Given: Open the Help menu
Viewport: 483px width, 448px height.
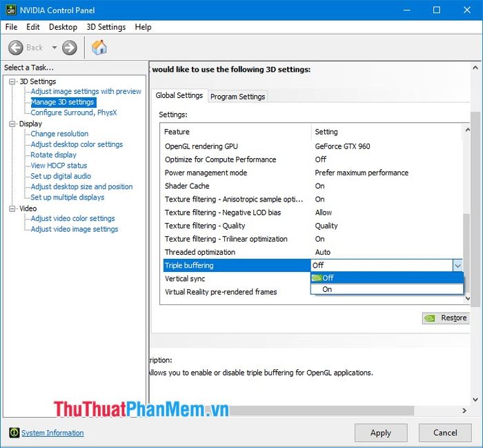Looking at the screenshot, I should click(x=143, y=27).
